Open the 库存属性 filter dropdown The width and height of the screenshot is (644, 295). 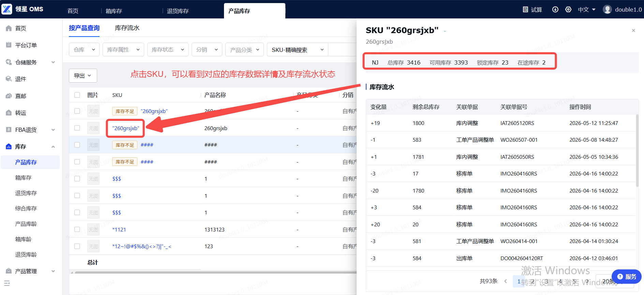pyautogui.click(x=123, y=50)
